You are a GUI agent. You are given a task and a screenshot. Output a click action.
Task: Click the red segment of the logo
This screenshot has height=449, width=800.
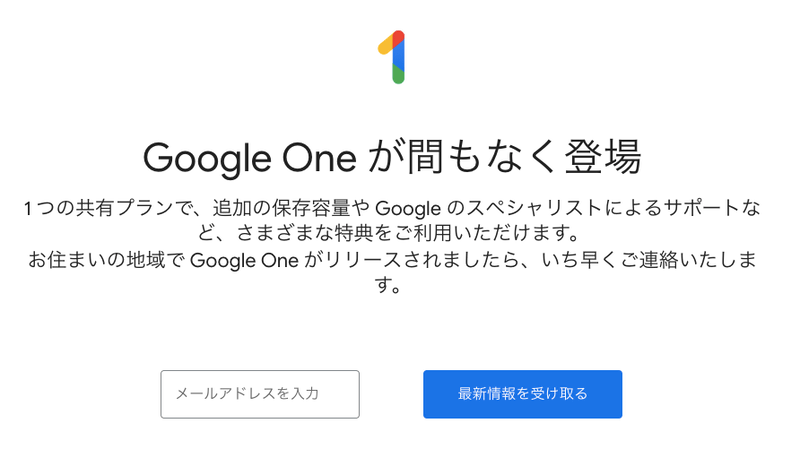point(398,38)
